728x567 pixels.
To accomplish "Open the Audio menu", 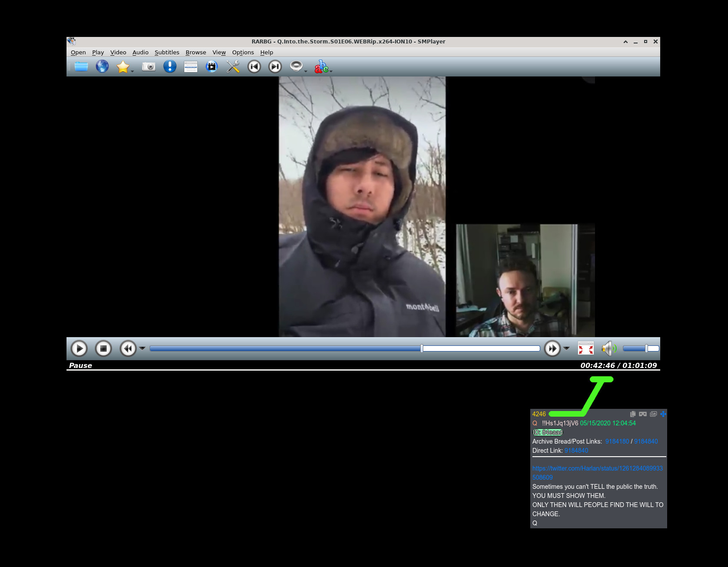I will point(140,53).
